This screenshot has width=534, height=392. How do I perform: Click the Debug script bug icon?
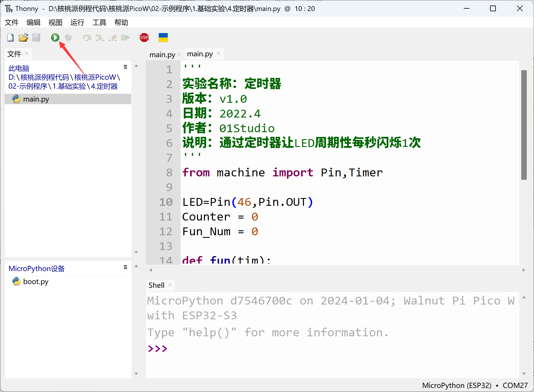click(x=68, y=38)
